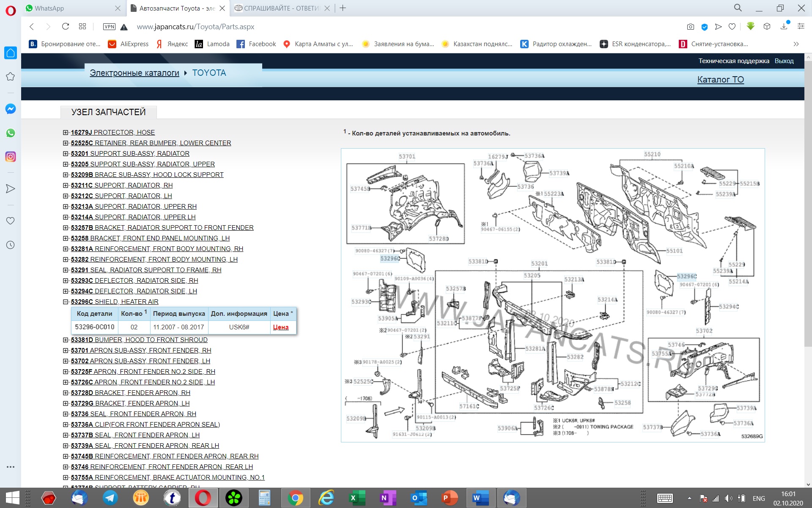Screen dimensions: 812x508
Task: Expand the 53736 SEAL, FRONT FENDER APRON, RH node
Action: coord(66,414)
